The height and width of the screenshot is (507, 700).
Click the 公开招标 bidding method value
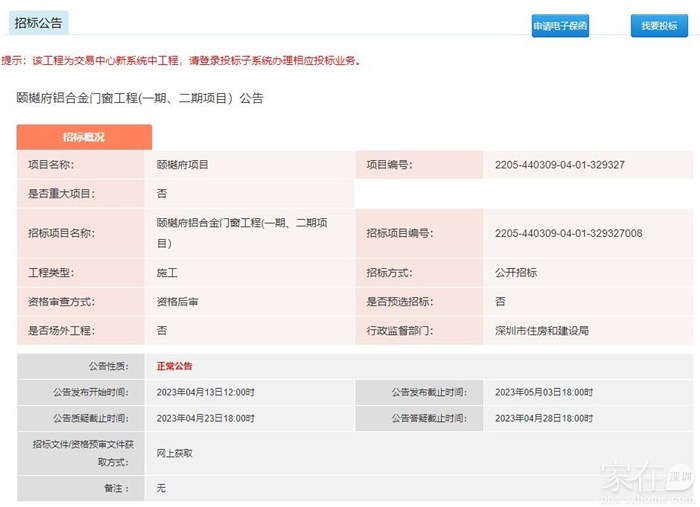[516, 272]
